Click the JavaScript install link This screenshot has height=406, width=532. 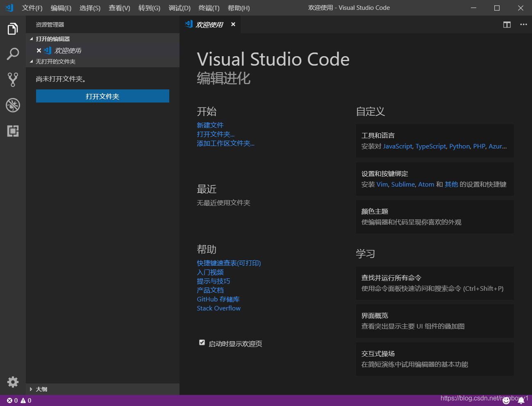coord(398,146)
